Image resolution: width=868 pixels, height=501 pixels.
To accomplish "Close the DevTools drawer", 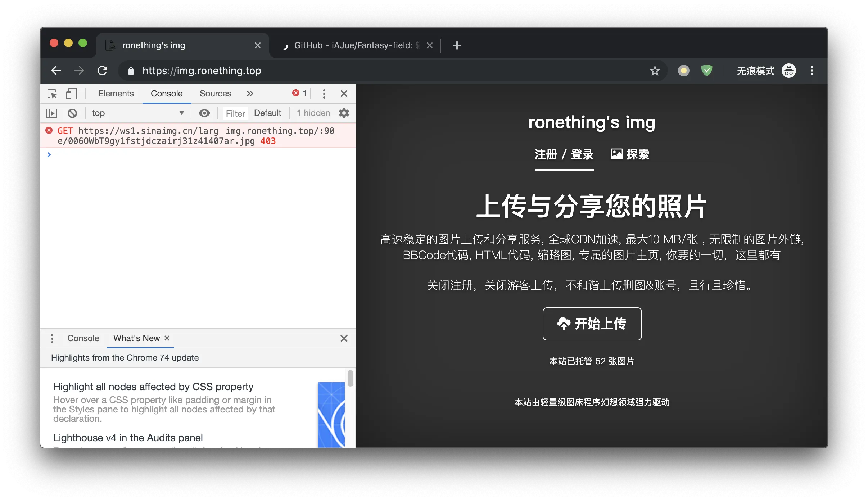I will (x=344, y=338).
